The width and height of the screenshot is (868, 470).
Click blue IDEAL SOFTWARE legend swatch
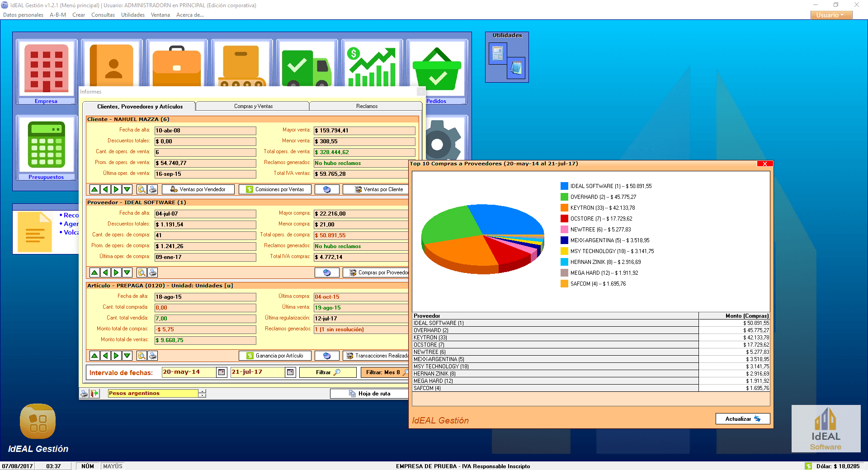(564, 186)
